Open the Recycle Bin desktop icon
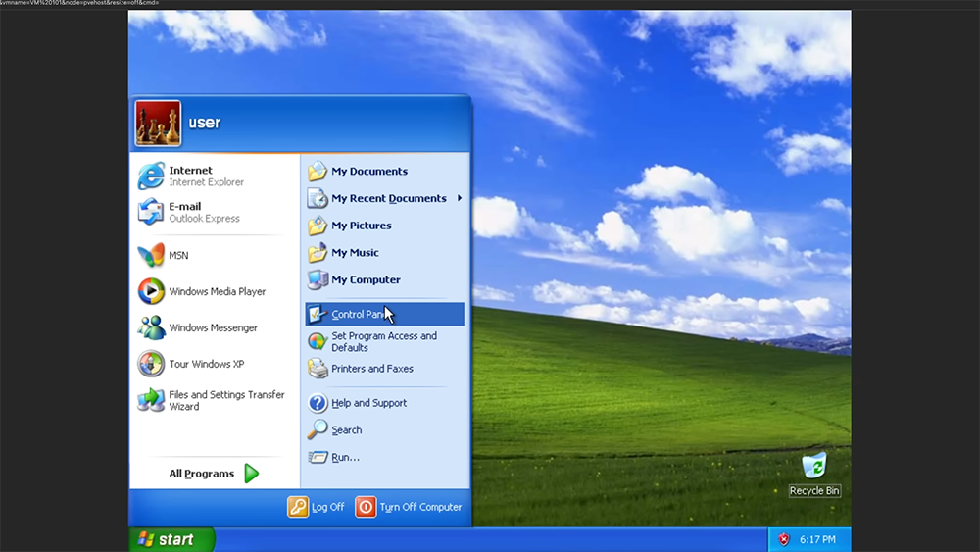The height and width of the screenshot is (552, 980). [814, 466]
